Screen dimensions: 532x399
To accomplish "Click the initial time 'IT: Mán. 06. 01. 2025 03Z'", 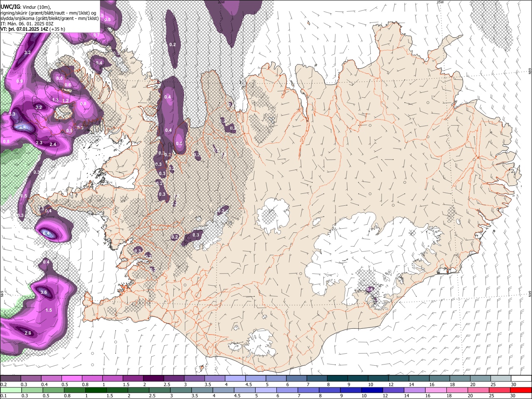I will coord(27,23).
